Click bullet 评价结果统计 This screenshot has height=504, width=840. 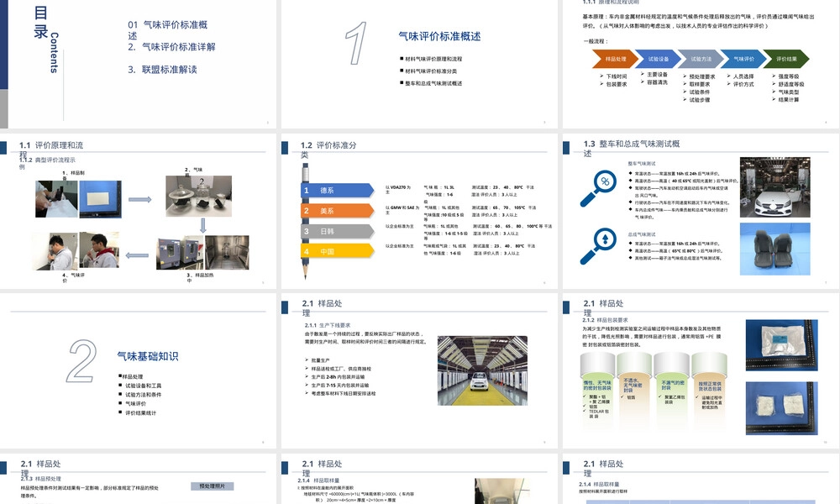pos(138,413)
